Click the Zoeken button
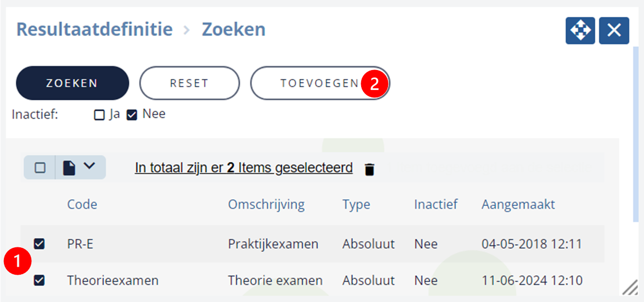 (x=72, y=83)
